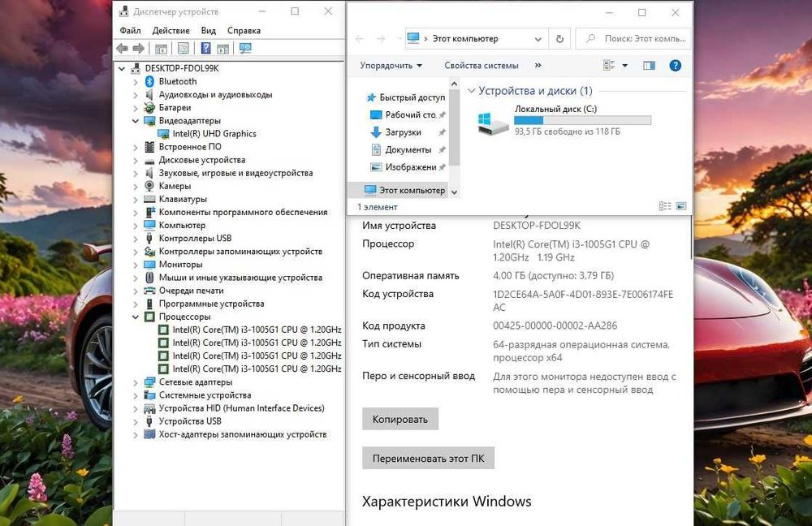Click the Explorer Back navigation arrow
This screenshot has height=526, width=812.
click(360, 39)
